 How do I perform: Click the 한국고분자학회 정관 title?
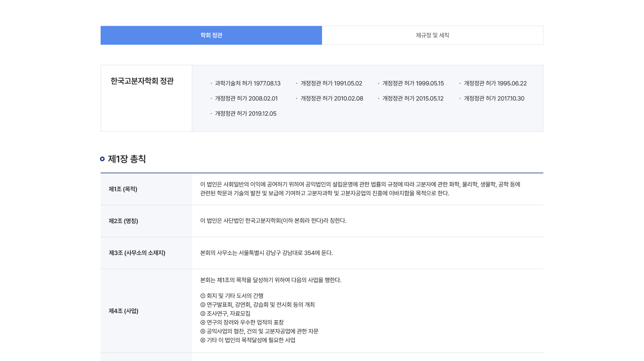coord(142,81)
